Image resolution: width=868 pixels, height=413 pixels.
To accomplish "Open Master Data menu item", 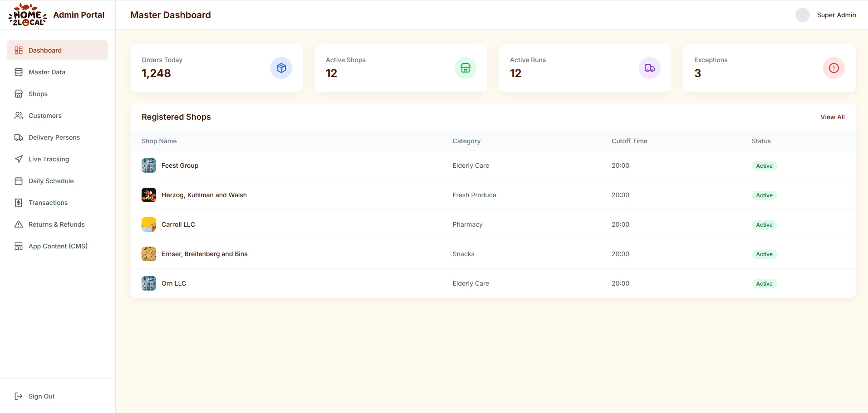I will pos(57,72).
